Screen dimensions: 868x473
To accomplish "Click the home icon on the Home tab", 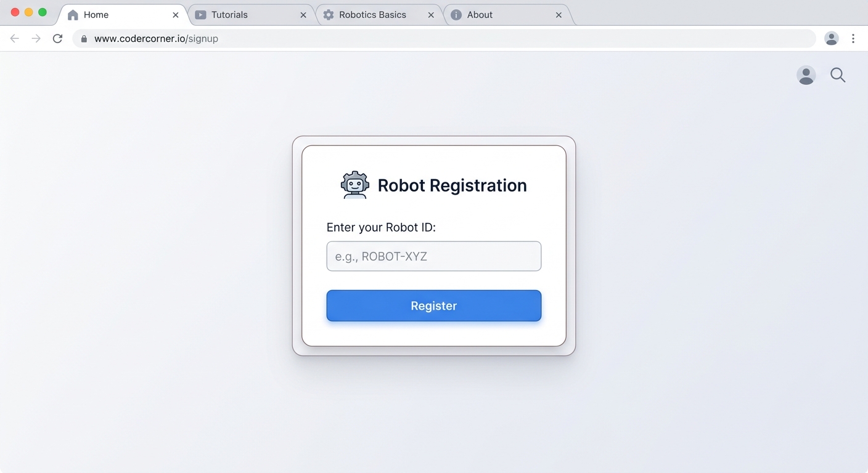I will [x=72, y=14].
